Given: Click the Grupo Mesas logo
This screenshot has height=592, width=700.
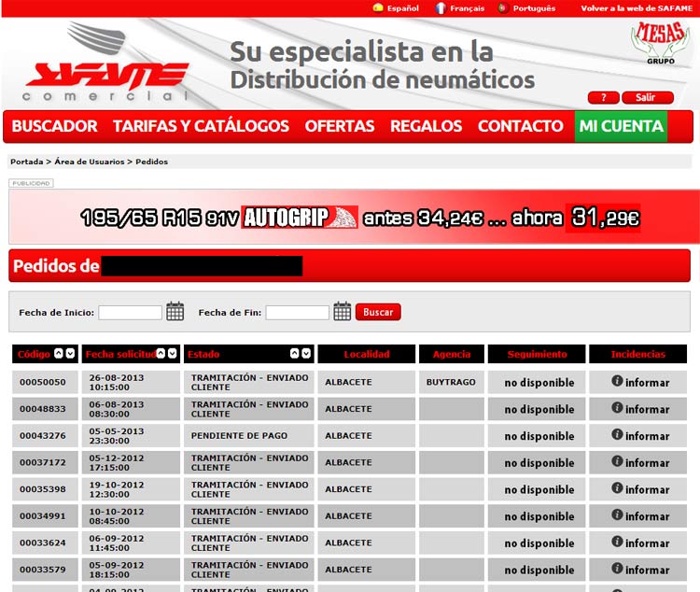Looking at the screenshot, I should [661, 43].
